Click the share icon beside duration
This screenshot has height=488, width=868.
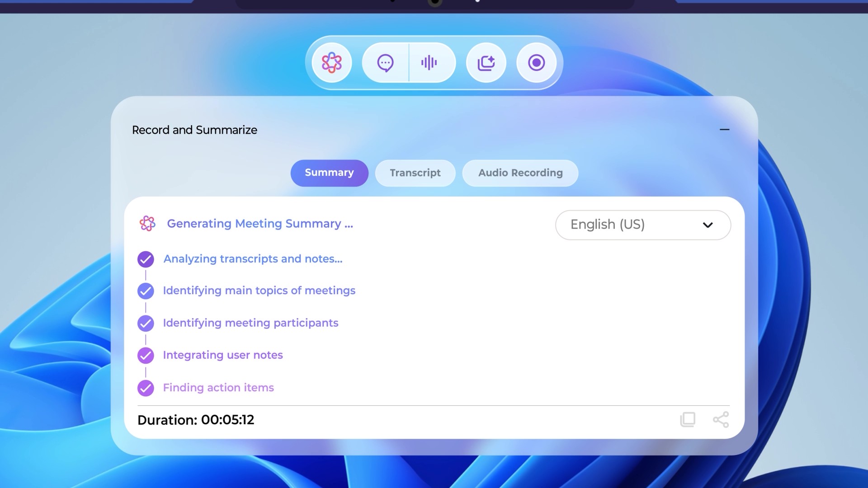[x=721, y=419]
